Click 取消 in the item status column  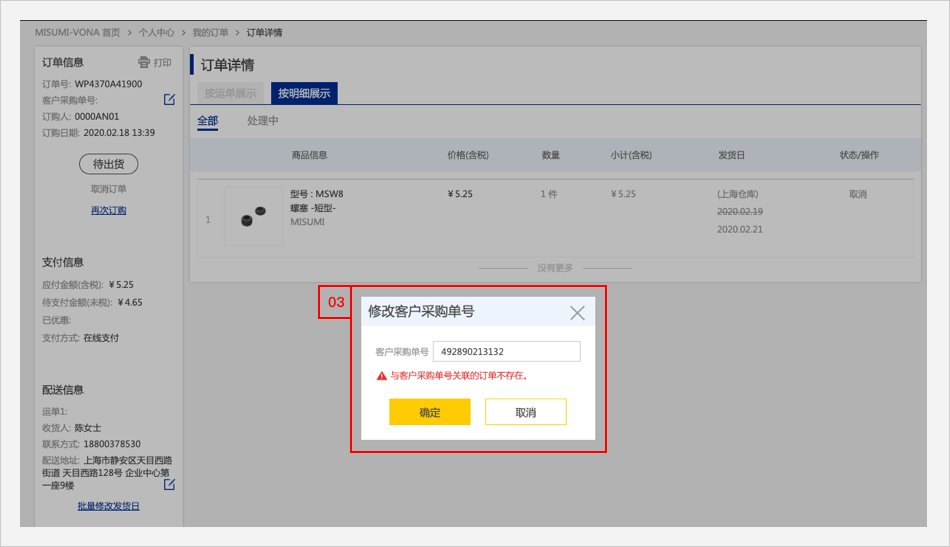[x=857, y=194]
